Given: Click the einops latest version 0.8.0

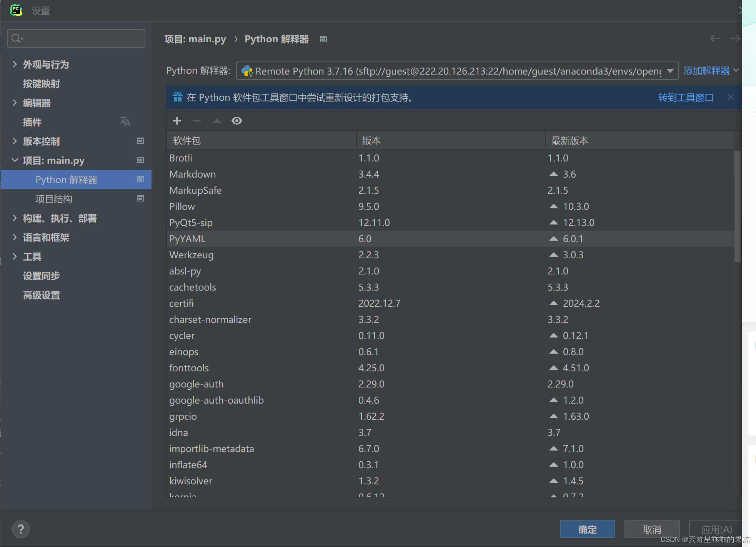Looking at the screenshot, I should click(573, 352).
